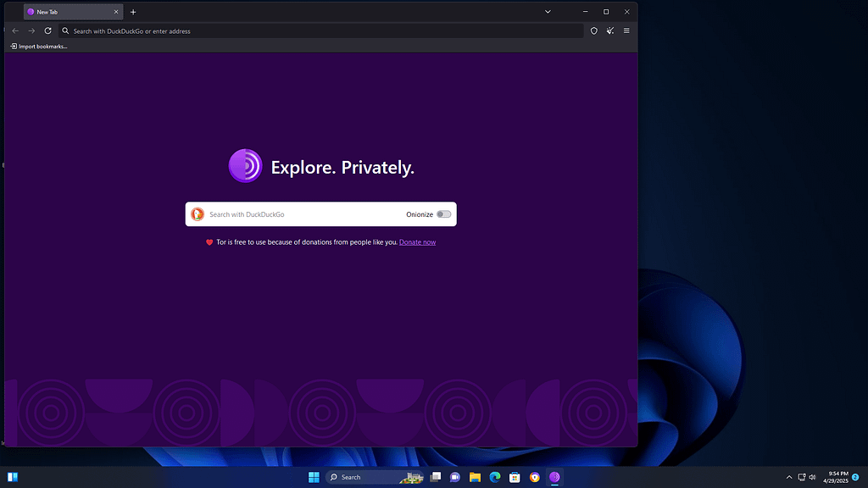Open the volume tray icon
Image resolution: width=868 pixels, height=488 pixels.
(813, 477)
